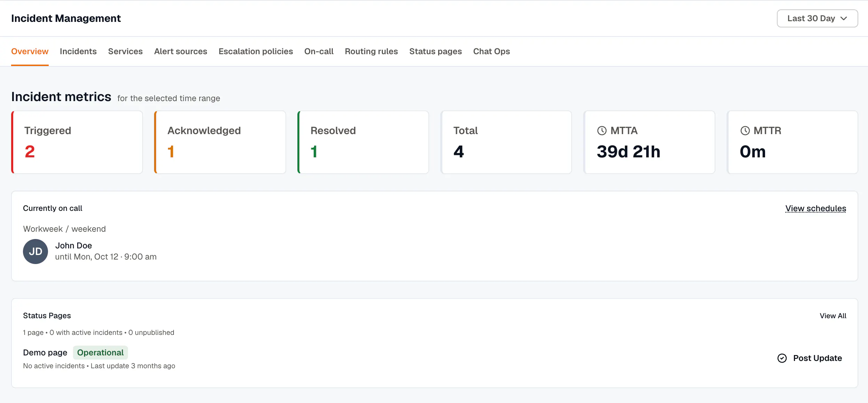The height and width of the screenshot is (403, 868).
Task: Open the Chat Ops tab
Action: (x=491, y=51)
